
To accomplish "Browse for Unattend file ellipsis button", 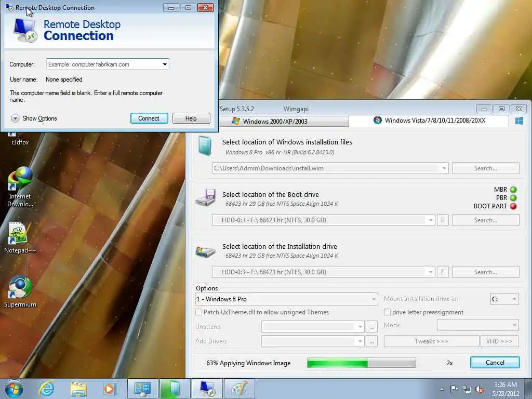I will pyautogui.click(x=372, y=327).
